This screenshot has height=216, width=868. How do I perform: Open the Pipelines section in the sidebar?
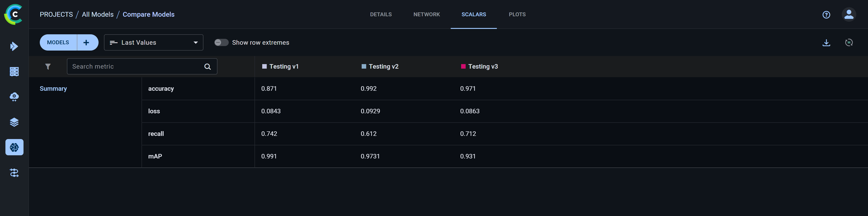point(14,122)
